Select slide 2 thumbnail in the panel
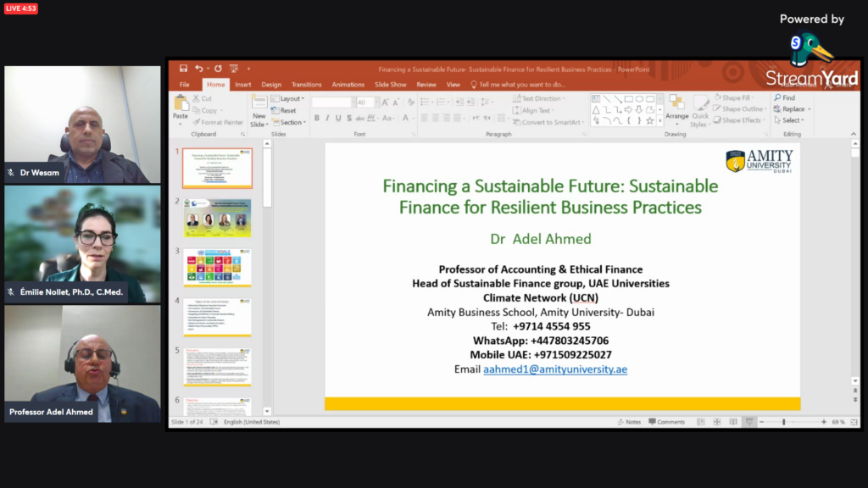Viewport: 868px width, 488px height. click(218, 218)
